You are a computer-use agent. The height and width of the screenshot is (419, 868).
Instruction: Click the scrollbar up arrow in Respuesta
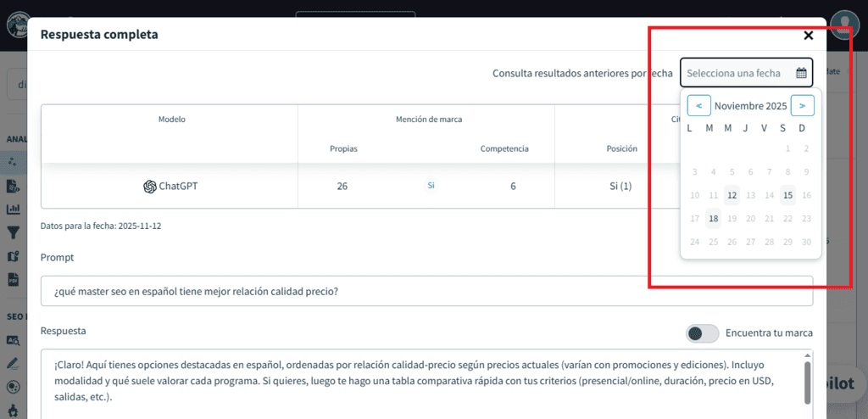808,355
